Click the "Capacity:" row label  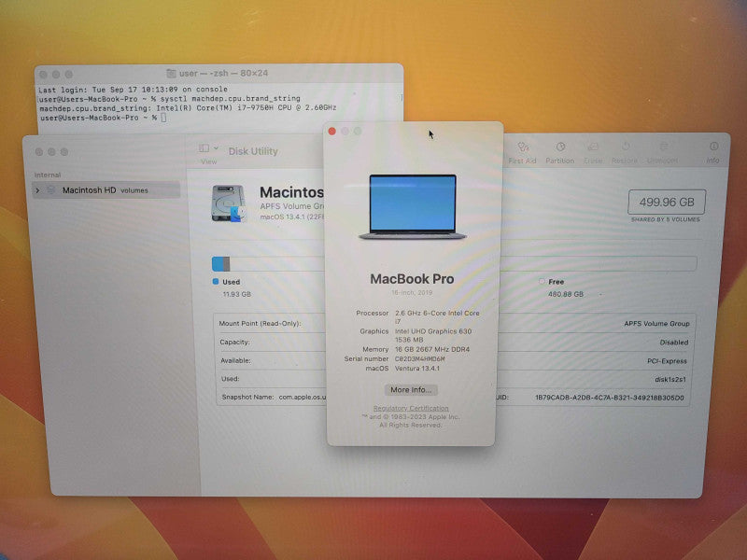(x=234, y=342)
